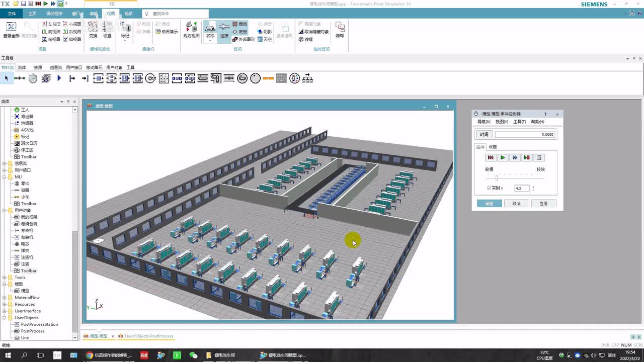Click the 应用 apply button
This screenshot has height=362, width=644.
(543, 204)
